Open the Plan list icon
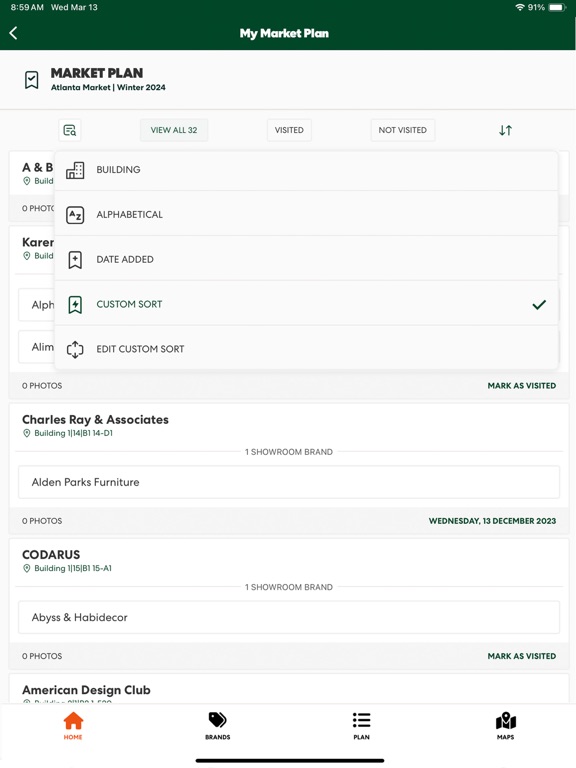Viewport: 576px width, 768px height. pos(361,720)
